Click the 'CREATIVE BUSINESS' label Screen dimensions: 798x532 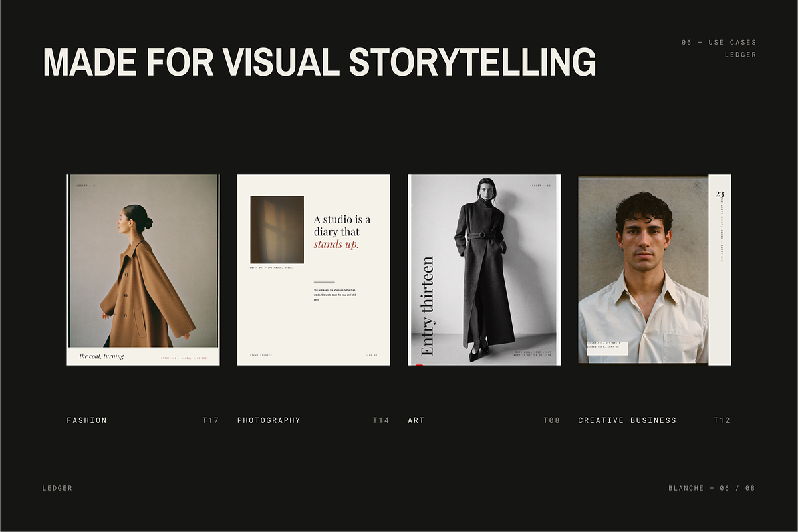click(627, 420)
